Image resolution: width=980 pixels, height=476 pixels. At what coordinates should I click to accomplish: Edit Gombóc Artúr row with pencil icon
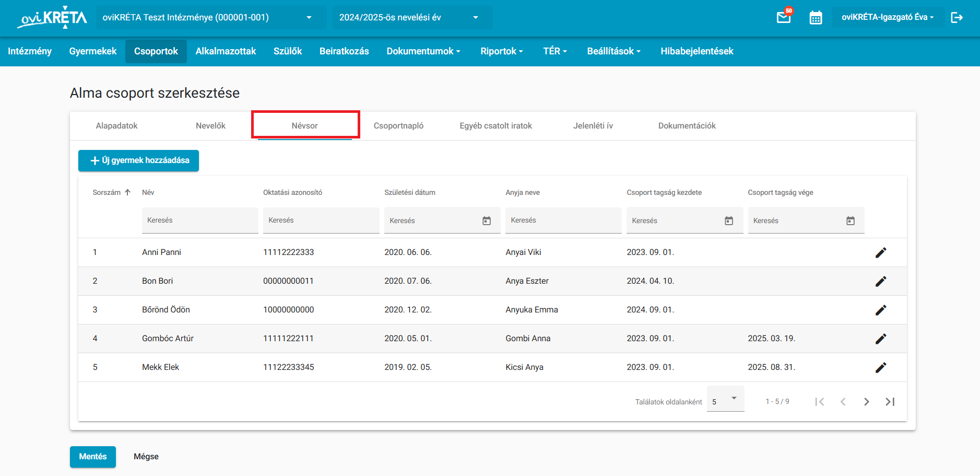pos(881,339)
